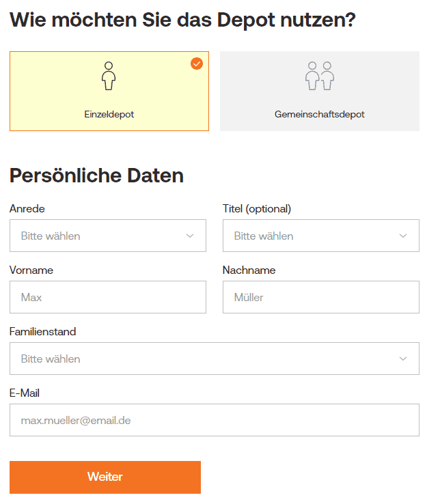The image size is (427, 504).
Task: Click the E-Mail field label
Action: tap(25, 393)
